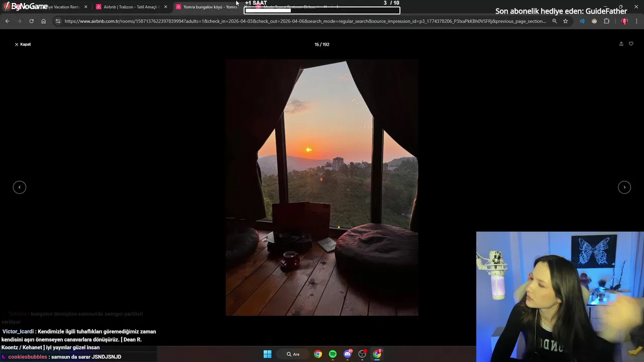Open Discord from the taskbar
This screenshot has height=362, width=644.
[347, 354]
